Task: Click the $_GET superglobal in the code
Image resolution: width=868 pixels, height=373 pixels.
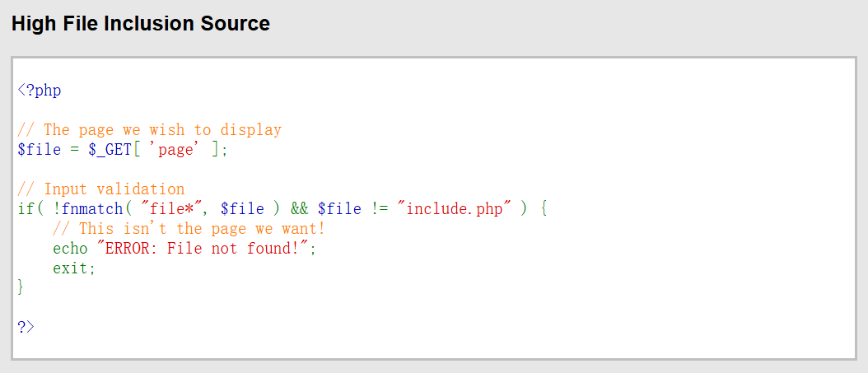Action: (x=110, y=149)
